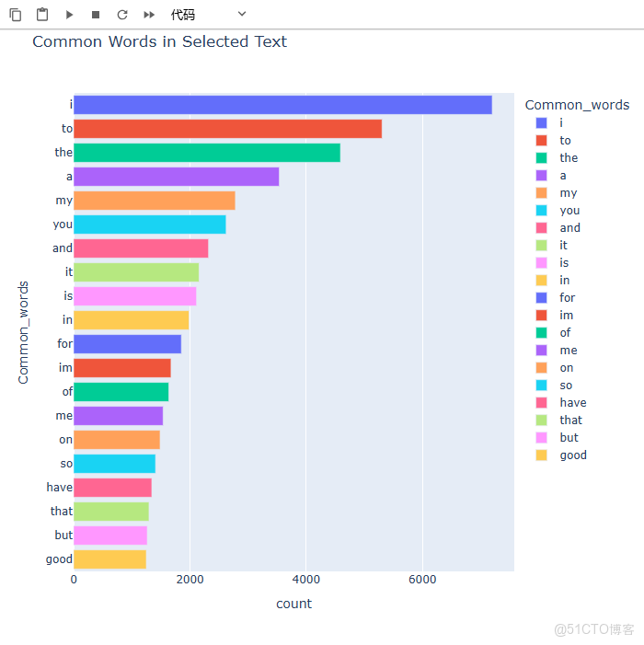Toggle the 'i' legend entry
The image size is (644, 645).
point(561,123)
